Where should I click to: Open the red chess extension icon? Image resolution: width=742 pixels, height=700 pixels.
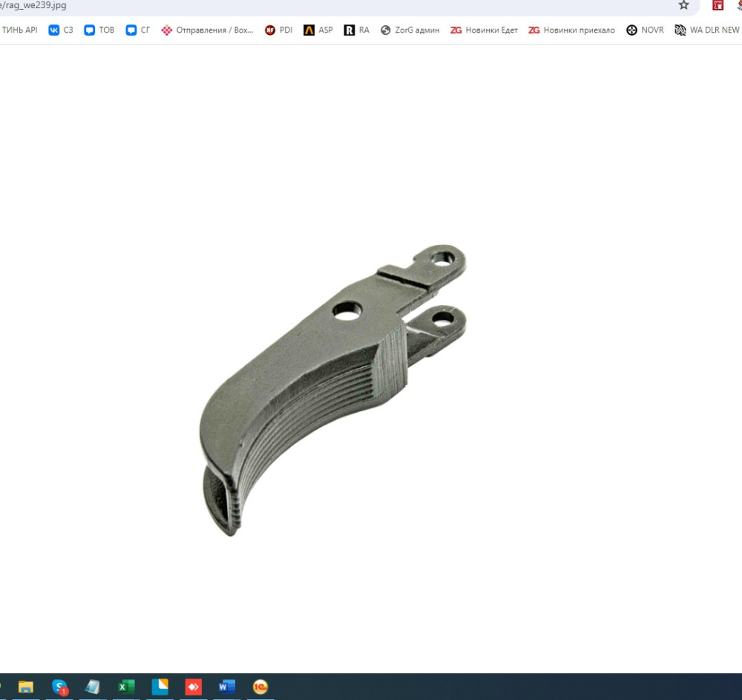pos(718,5)
